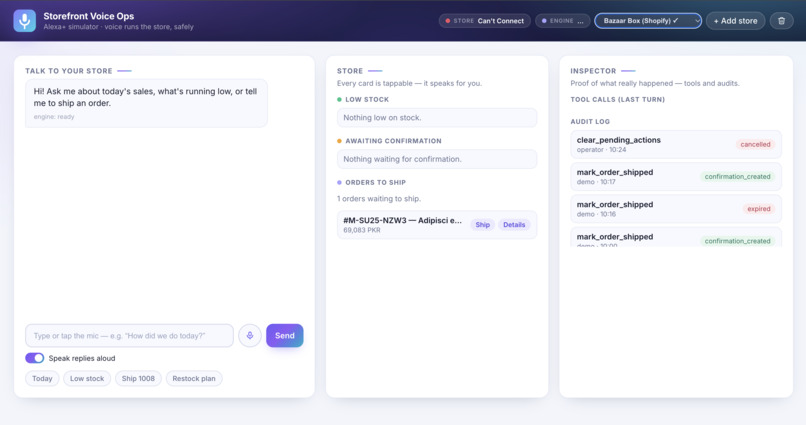
Task: Click the greeting message bubble
Action: [146, 103]
